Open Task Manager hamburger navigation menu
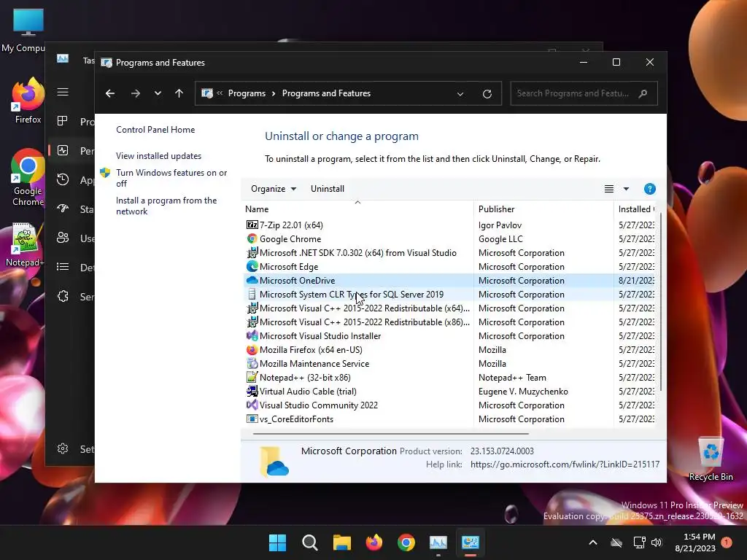 tap(63, 92)
